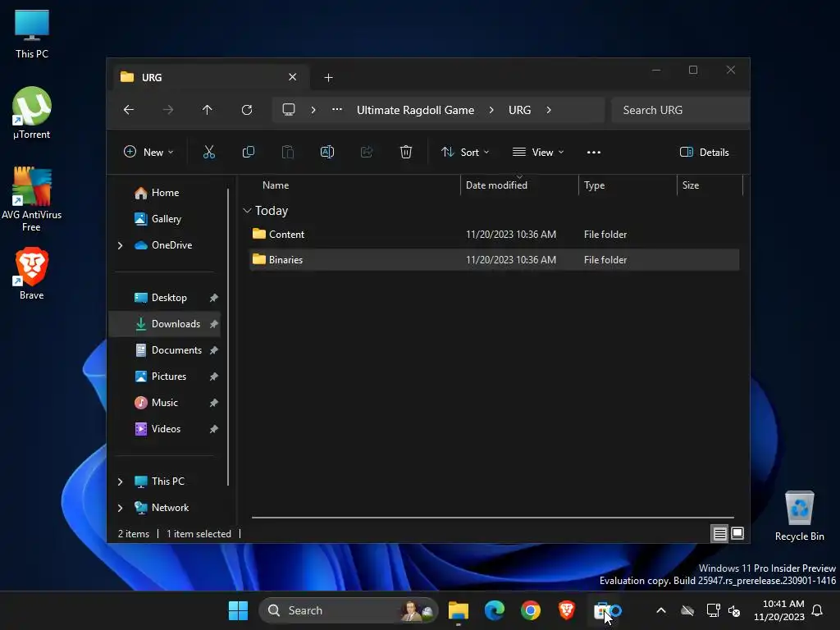Toggle the Details pane
Viewport: 840px width, 630px height.
704,152
